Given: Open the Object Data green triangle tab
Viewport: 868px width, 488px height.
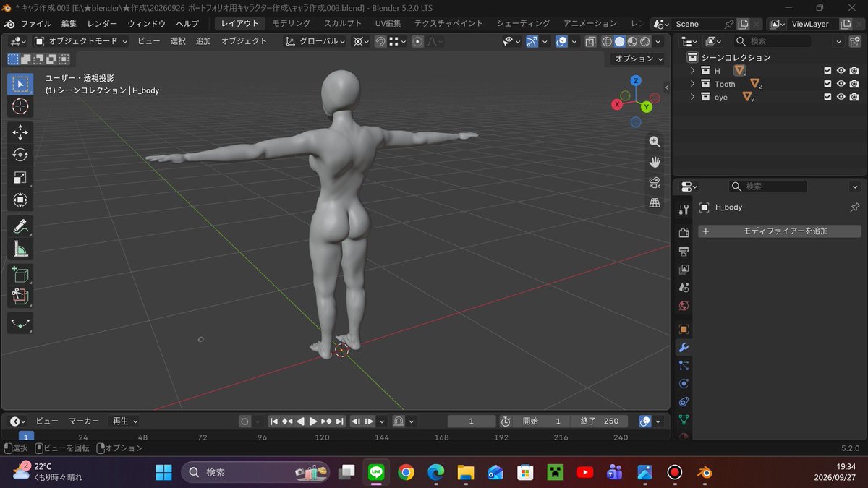Looking at the screenshot, I should (x=684, y=419).
